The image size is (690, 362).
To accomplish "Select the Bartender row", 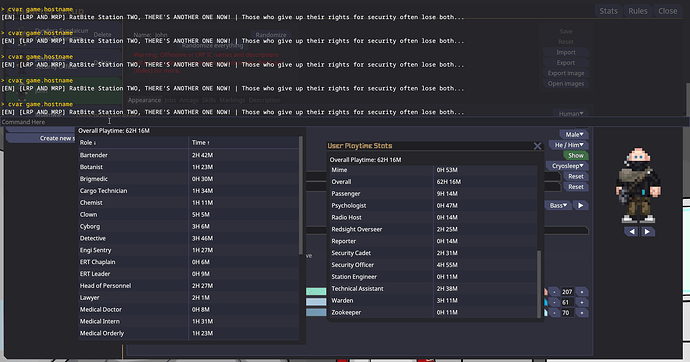I will (188, 155).
